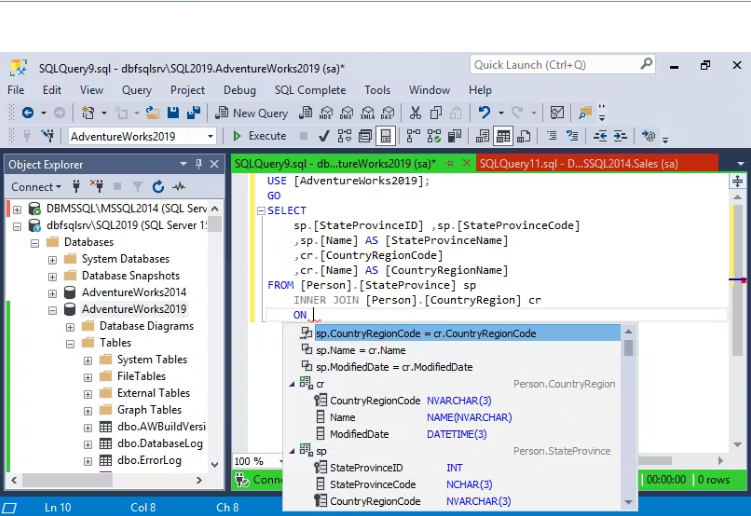Pick the sp.Name = cr.Name suggestion
The height and width of the screenshot is (516, 751).
(361, 350)
